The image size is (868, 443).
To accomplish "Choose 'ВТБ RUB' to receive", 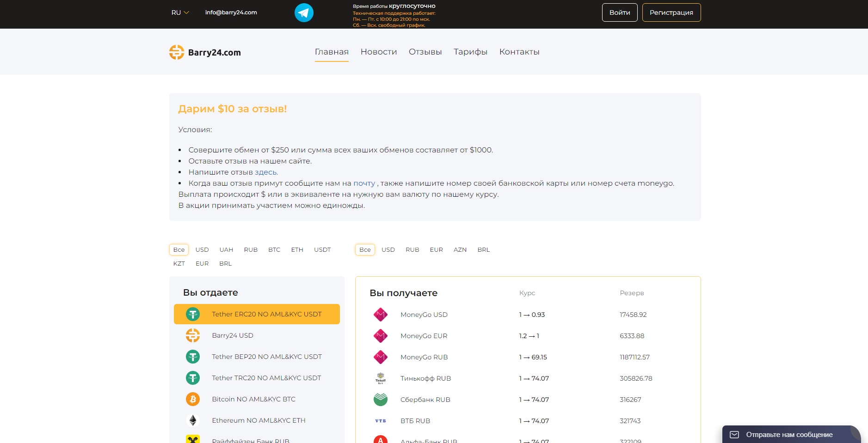I will pos(528,421).
